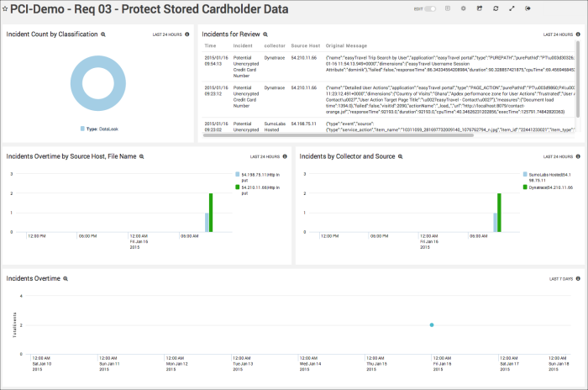Sort table by Source Host column header
This screenshot has width=588, height=390.
304,45
